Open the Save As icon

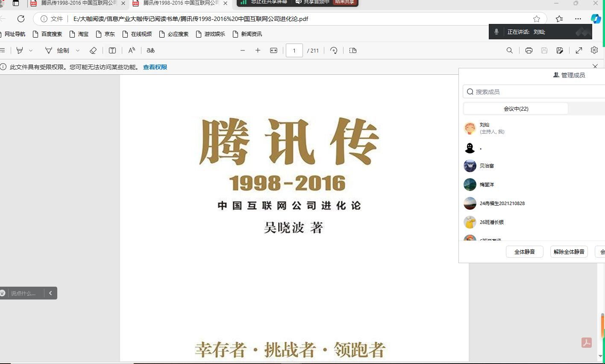(560, 50)
